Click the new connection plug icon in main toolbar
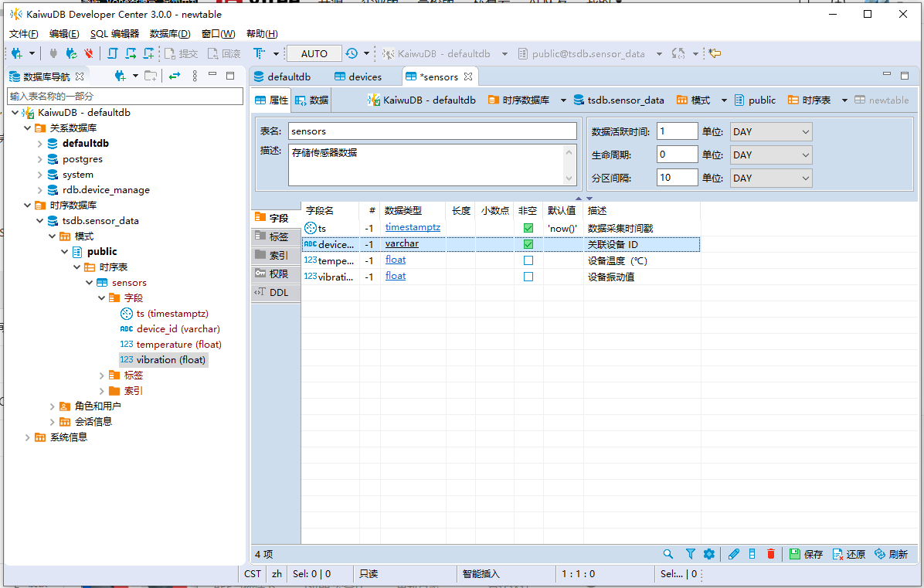 [17, 53]
